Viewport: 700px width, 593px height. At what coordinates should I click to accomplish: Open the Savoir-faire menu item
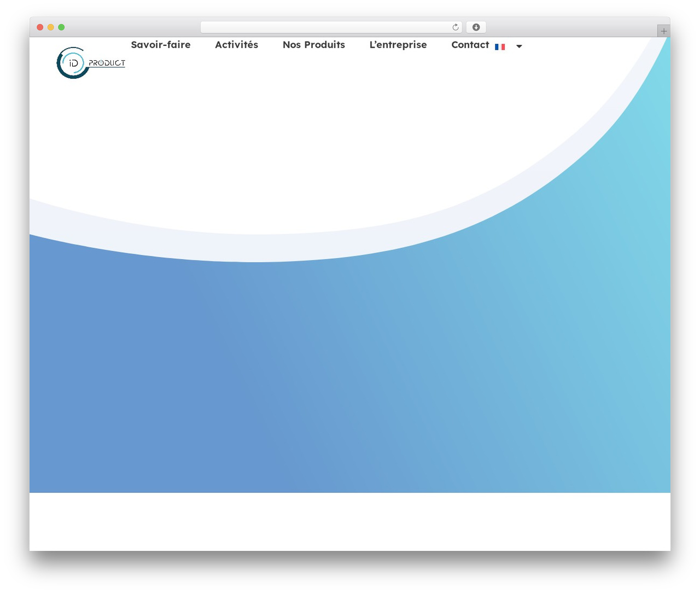[161, 45]
